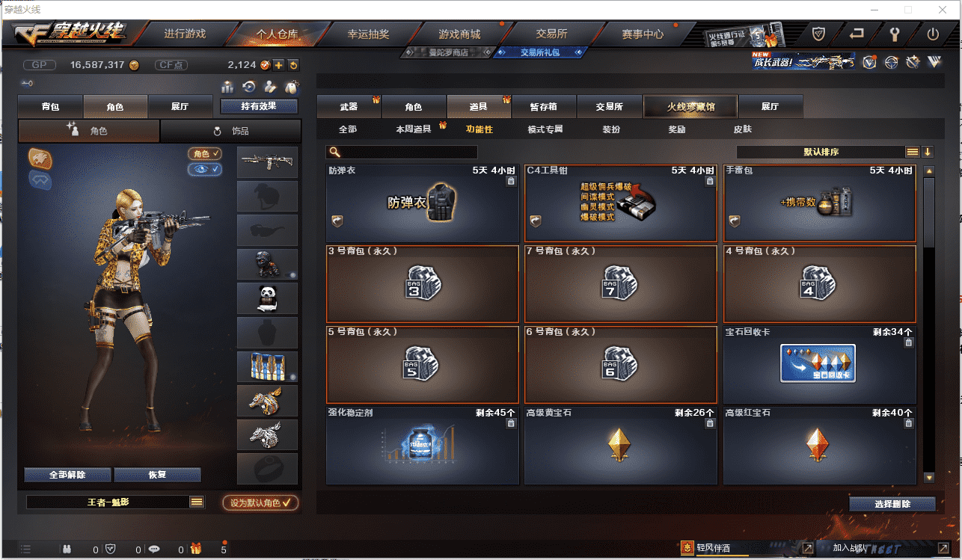The image size is (962, 560).
Task: Toggle the eye visibility checkbox
Action: (204, 169)
